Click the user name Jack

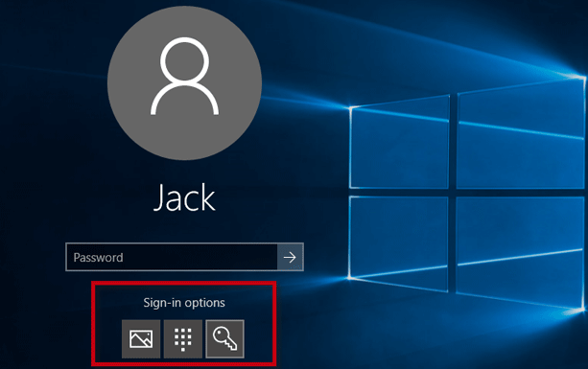pos(184,197)
